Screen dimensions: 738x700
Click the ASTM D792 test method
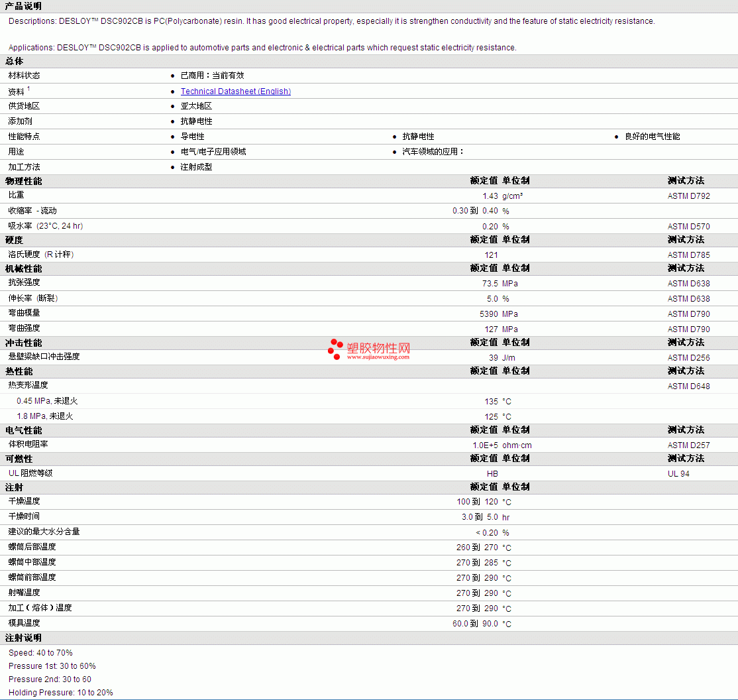[x=688, y=196]
